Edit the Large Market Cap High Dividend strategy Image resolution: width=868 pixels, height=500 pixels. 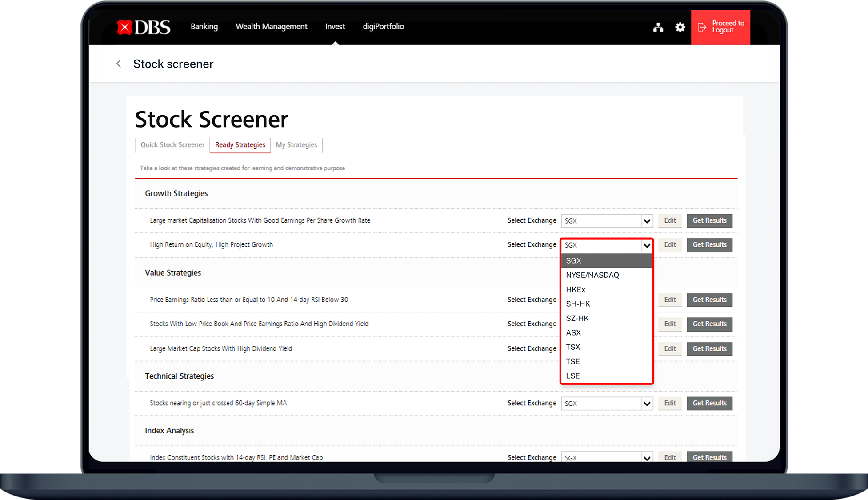(x=670, y=349)
